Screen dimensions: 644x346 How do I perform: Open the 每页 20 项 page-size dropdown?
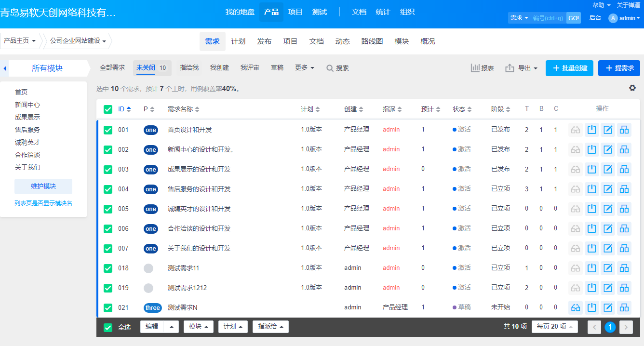coord(554,327)
